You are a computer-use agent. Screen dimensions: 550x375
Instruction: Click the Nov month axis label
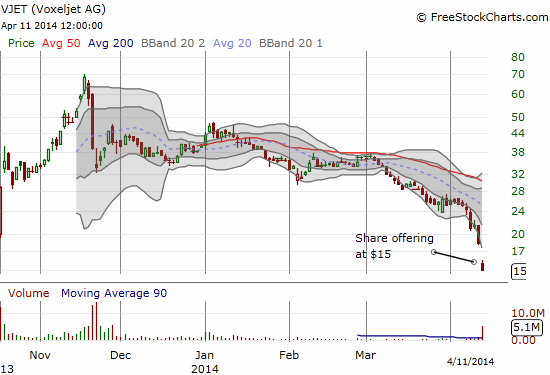pos(40,355)
